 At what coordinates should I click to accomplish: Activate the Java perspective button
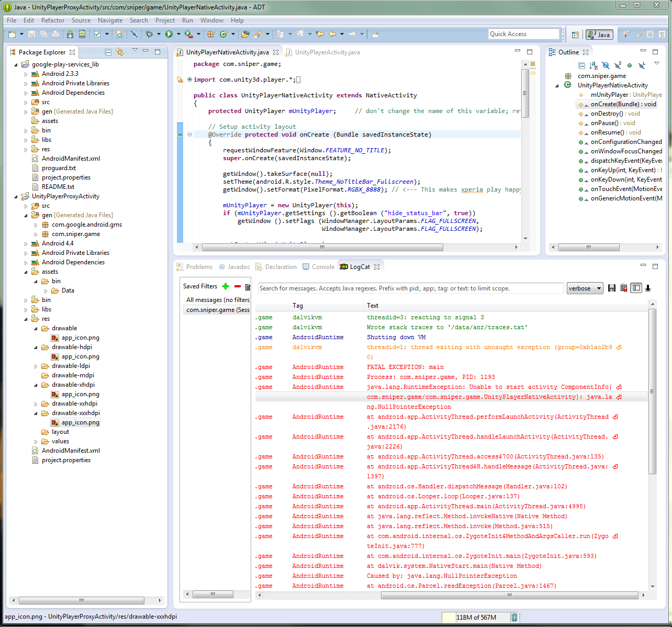tap(600, 34)
